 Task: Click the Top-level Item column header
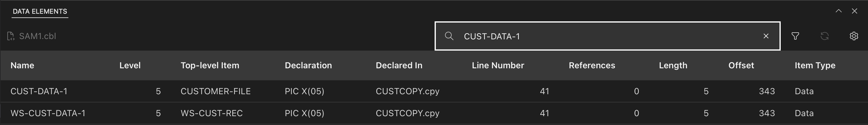[x=210, y=65]
